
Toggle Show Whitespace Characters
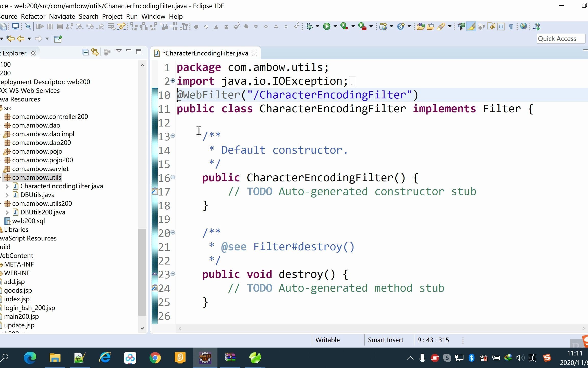[x=511, y=26]
